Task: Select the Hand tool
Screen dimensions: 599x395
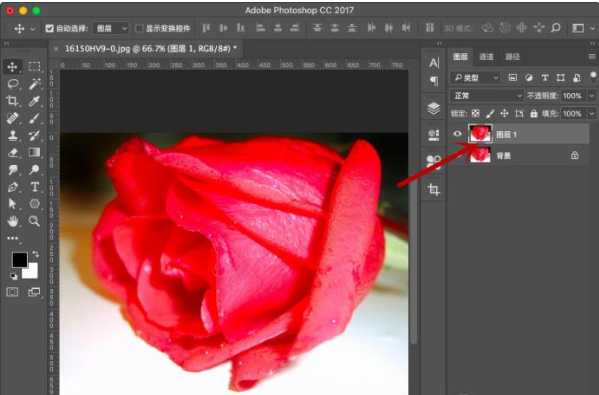Action: [13, 221]
